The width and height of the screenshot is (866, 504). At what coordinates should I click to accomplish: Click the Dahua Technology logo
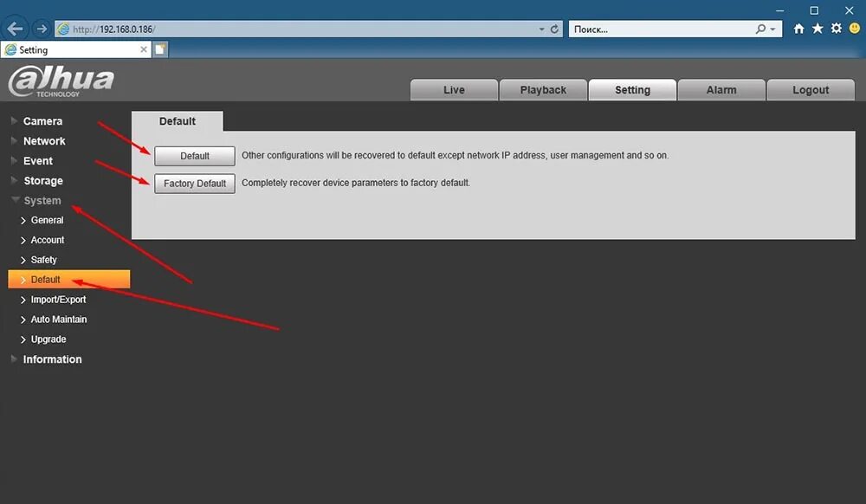pos(61,81)
